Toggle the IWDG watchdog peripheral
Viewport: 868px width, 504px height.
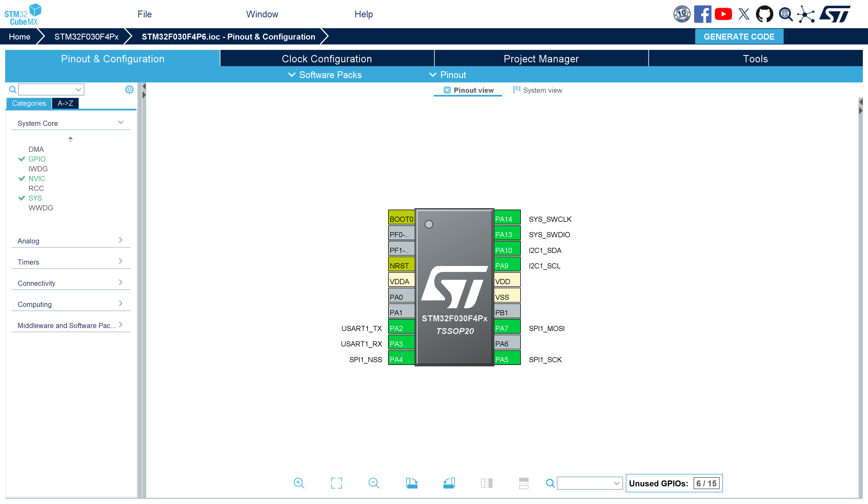pos(38,169)
